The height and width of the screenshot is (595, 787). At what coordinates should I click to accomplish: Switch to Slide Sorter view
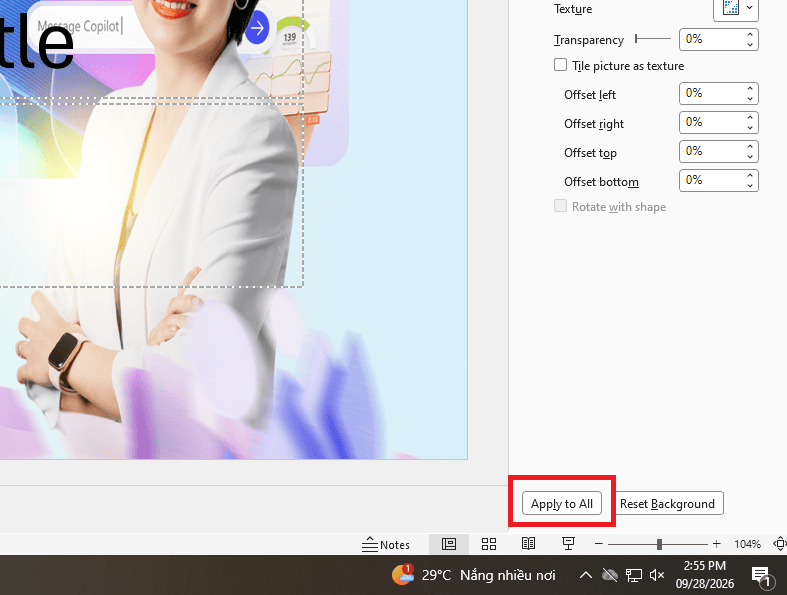488,544
